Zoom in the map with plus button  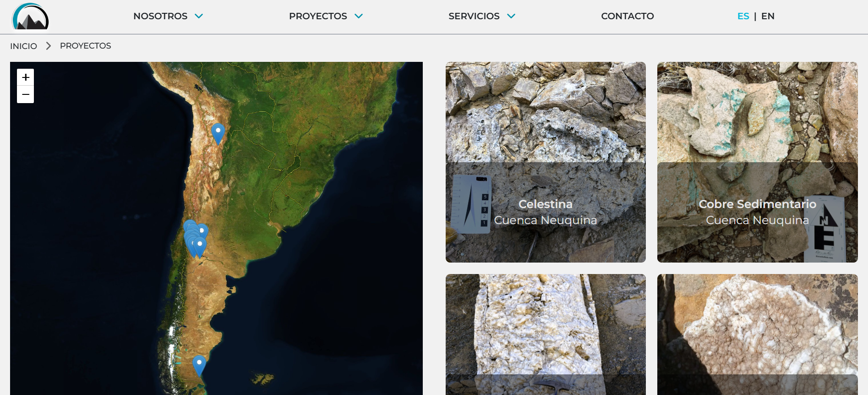pyautogui.click(x=26, y=77)
